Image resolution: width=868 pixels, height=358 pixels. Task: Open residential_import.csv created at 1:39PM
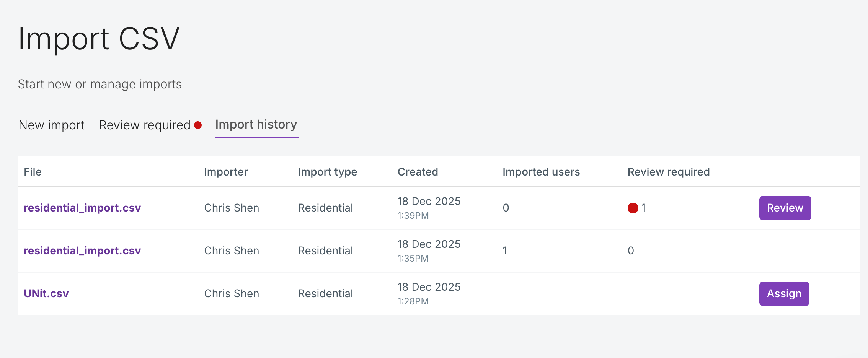tap(82, 208)
